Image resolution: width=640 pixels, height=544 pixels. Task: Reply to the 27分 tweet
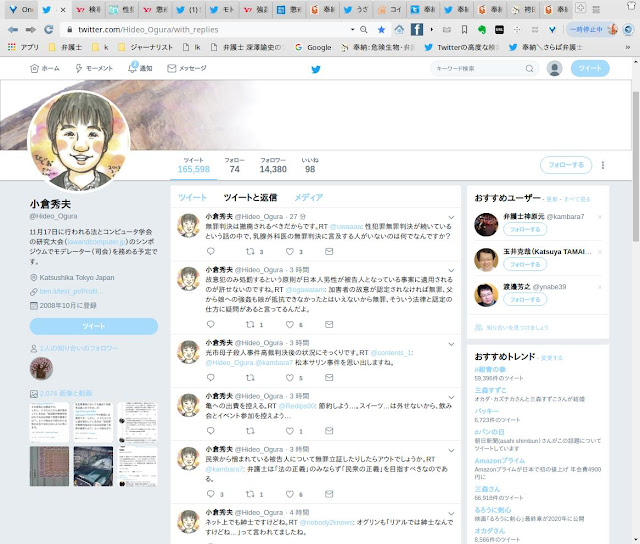[211, 251]
